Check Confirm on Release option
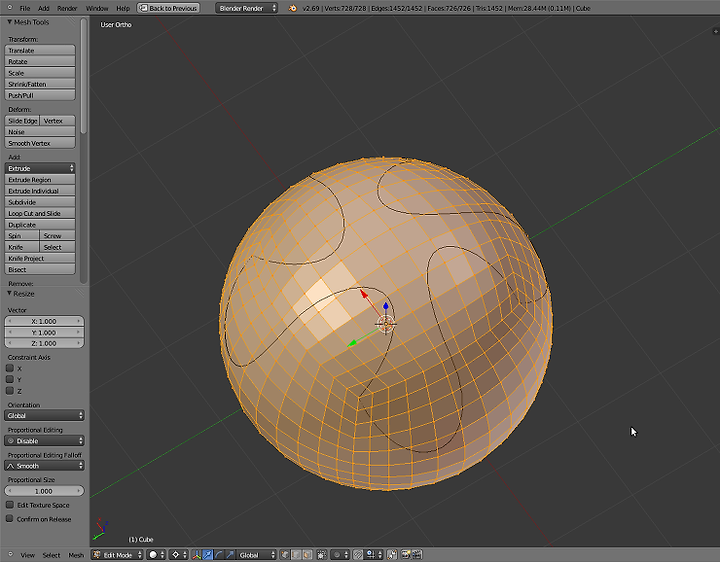The width and height of the screenshot is (720, 562). point(10,518)
